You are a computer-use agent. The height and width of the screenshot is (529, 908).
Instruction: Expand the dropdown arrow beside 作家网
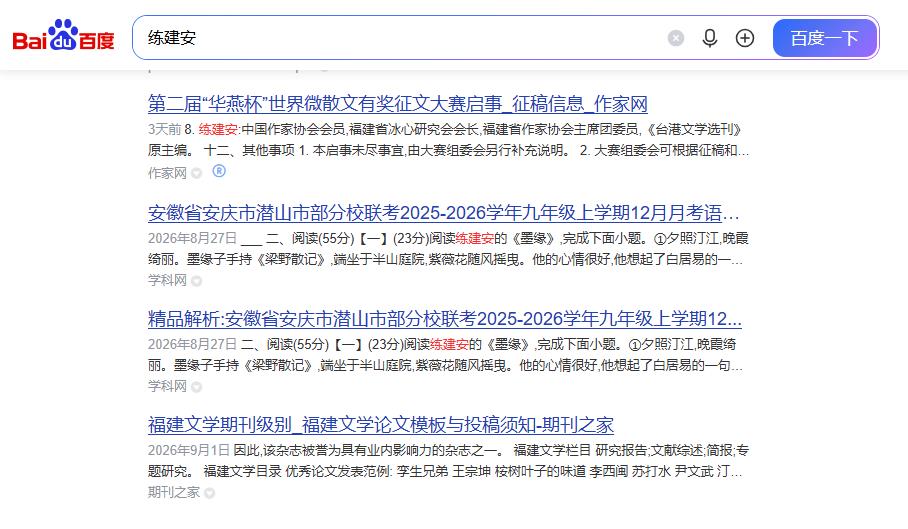[197, 174]
